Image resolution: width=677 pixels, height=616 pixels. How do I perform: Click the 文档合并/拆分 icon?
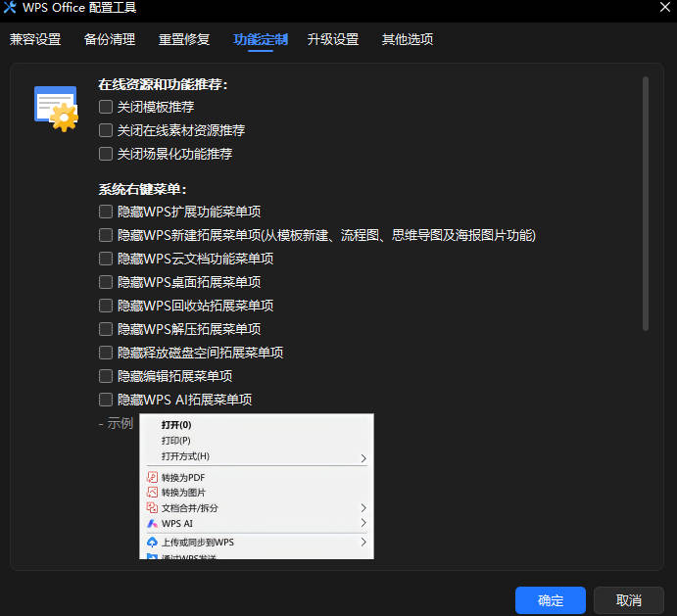pyautogui.click(x=152, y=508)
